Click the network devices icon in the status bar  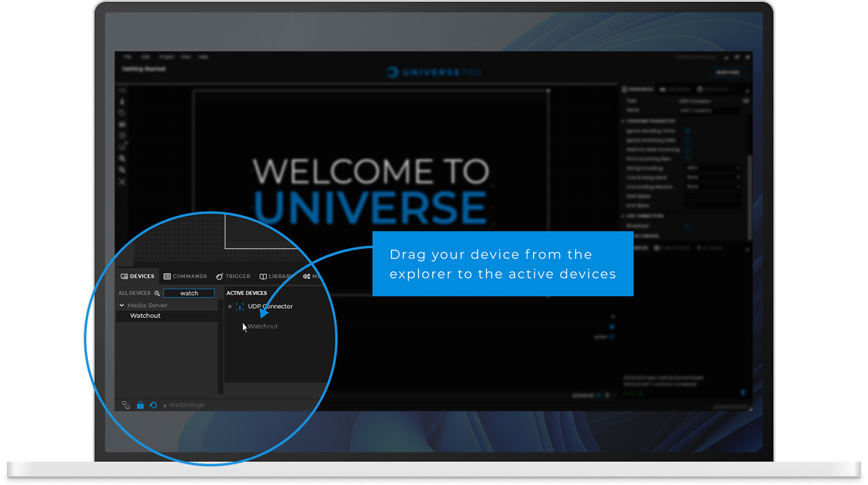point(125,404)
